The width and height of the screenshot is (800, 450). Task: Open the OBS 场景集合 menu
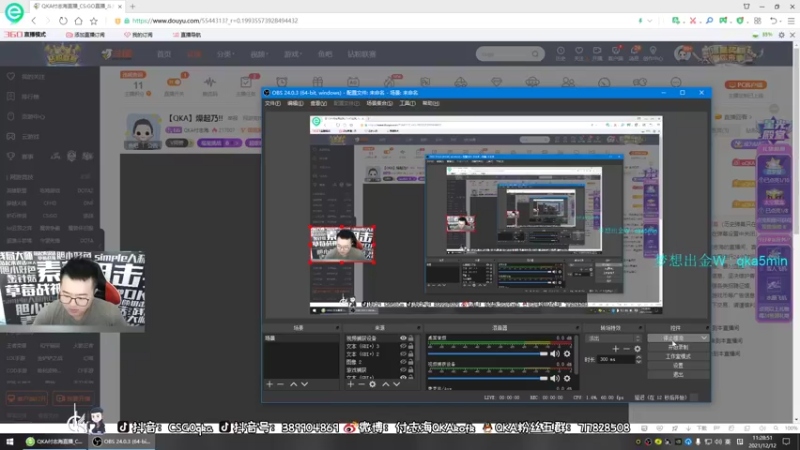tap(380, 103)
